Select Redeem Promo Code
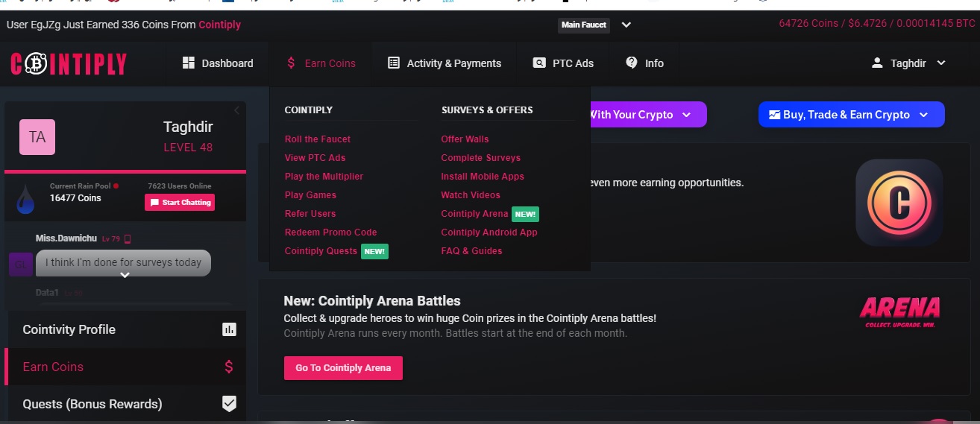Screen dimensions: 980x424 [x=331, y=232]
